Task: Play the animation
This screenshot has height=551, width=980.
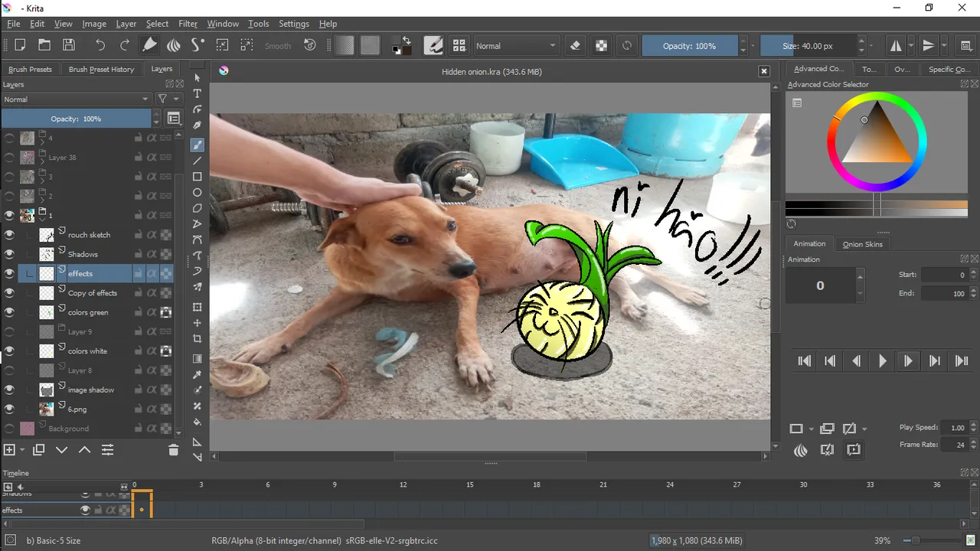Action: tap(882, 360)
